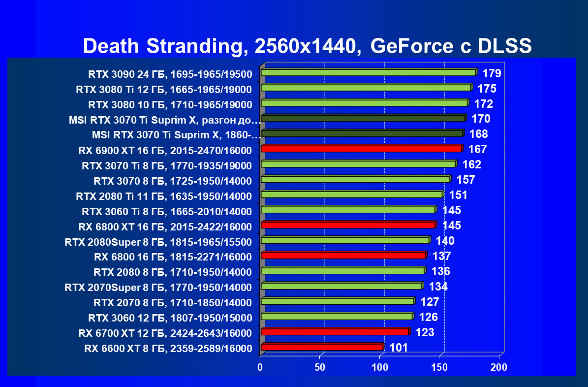The width and height of the screenshot is (588, 387).
Task: Click the dark green overclocked MSI Suprim X bar
Action: (x=364, y=118)
